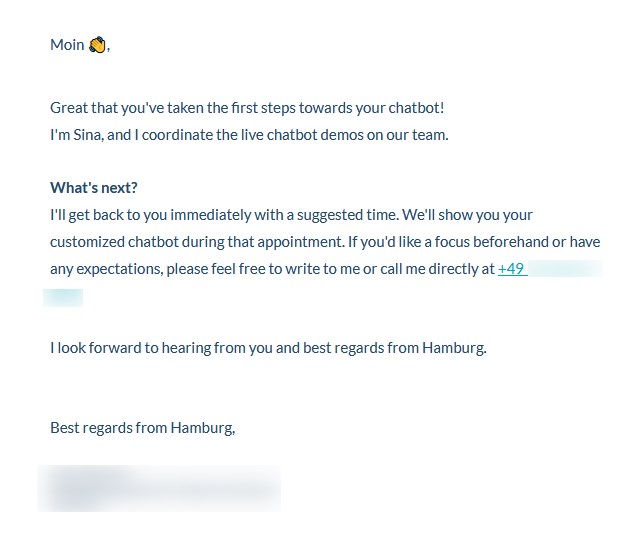
Task: Click the final "Best regards from Hamburg," line
Action: 143,428
